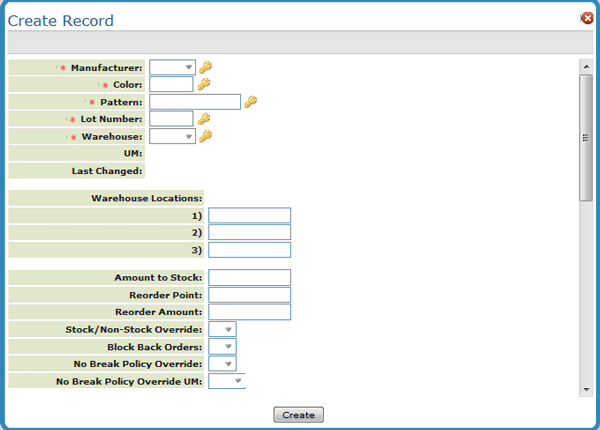Click the key lookup icon beside Manufacturer

click(x=205, y=67)
